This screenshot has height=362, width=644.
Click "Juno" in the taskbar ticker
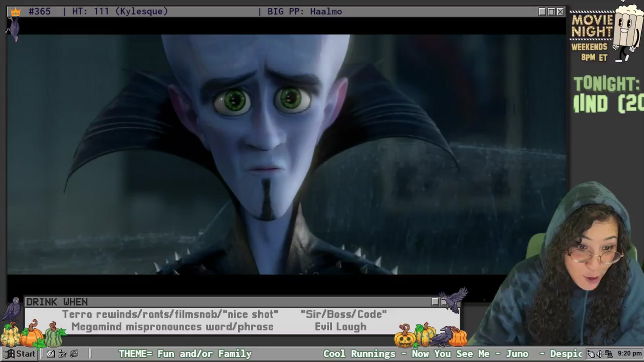pos(517,354)
